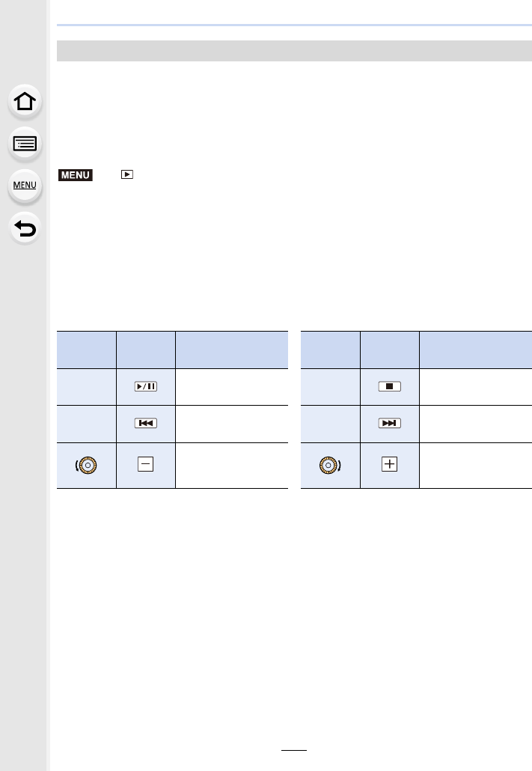Click the plus volume icon
This screenshot has width=532, height=771.
pyautogui.click(x=389, y=464)
